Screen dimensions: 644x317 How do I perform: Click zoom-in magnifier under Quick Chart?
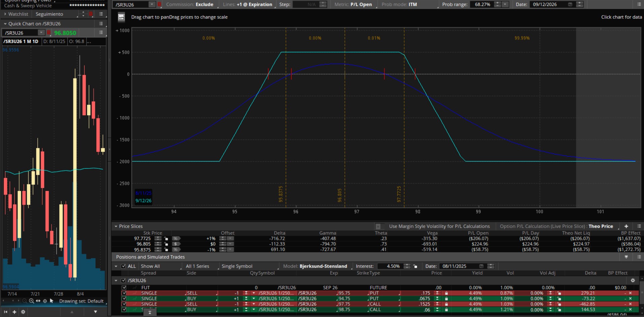click(x=31, y=301)
